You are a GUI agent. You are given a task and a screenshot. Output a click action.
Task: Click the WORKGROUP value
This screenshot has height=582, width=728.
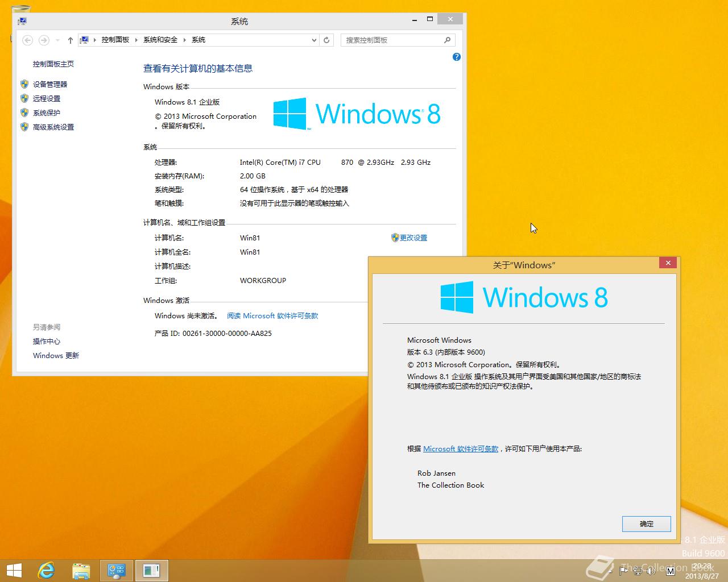click(263, 280)
